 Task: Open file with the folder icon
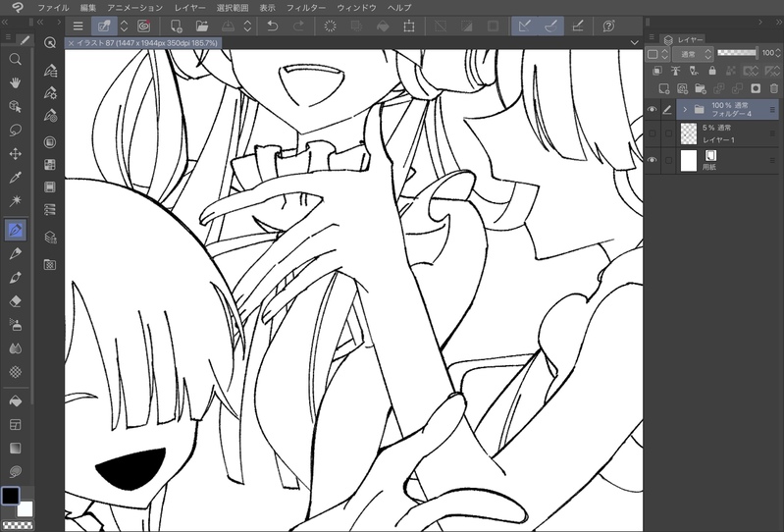[x=201, y=26]
